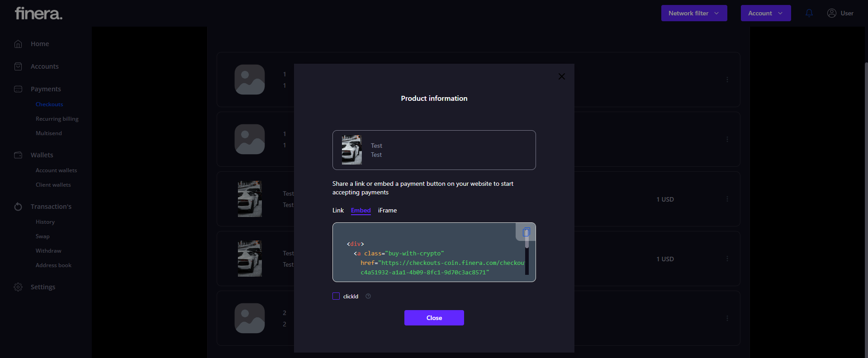Click the notification bell icon
The width and height of the screenshot is (868, 358).
pyautogui.click(x=809, y=13)
